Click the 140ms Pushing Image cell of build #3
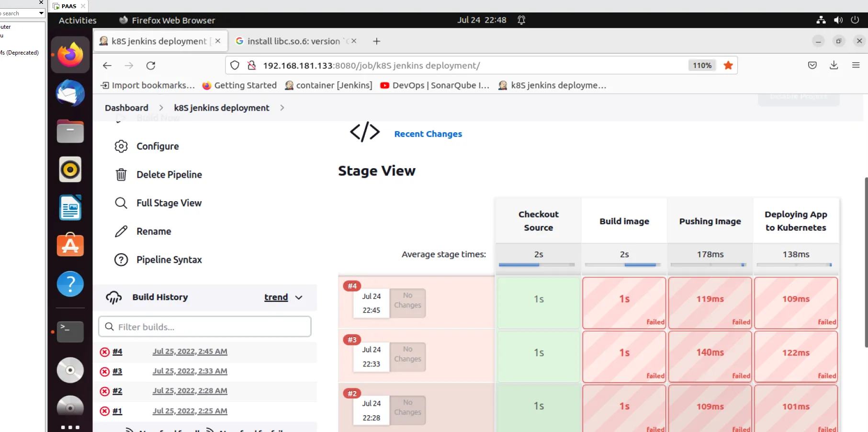Viewport: 868px width, 432px height. (710, 356)
